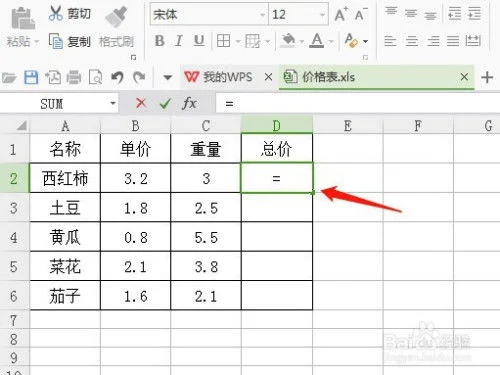Align text to vertical middle
The height and width of the screenshot is (375, 500).
click(411, 13)
